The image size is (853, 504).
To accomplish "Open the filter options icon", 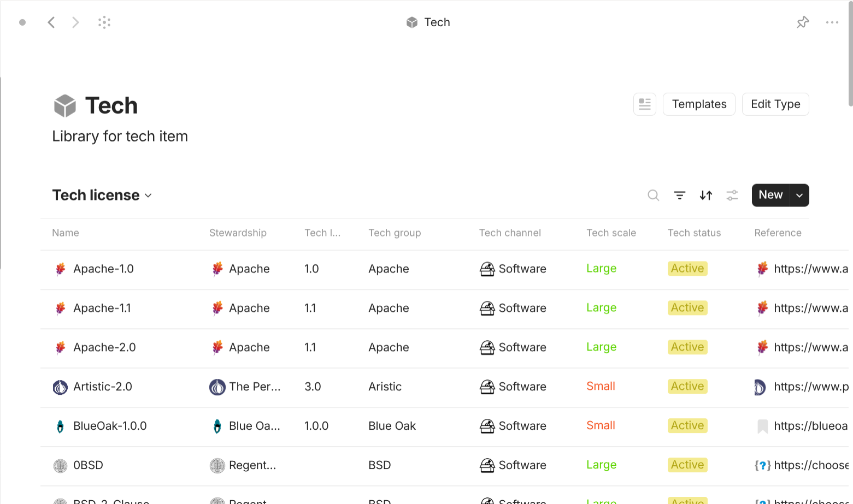I will [x=679, y=195].
